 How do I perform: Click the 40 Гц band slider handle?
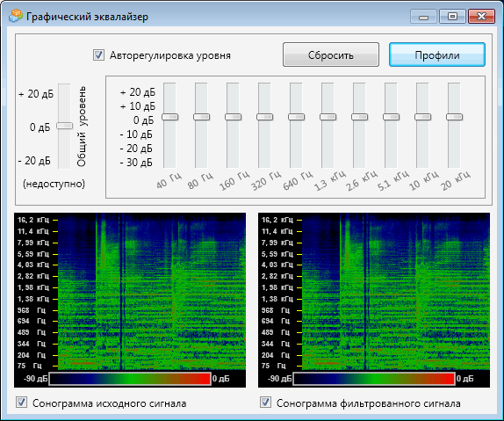tap(169, 117)
